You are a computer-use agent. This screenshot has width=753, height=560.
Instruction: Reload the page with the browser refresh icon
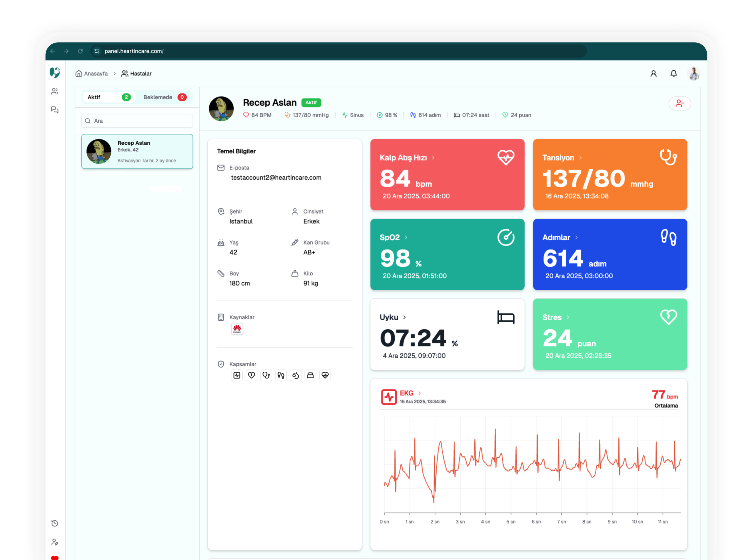point(81,51)
